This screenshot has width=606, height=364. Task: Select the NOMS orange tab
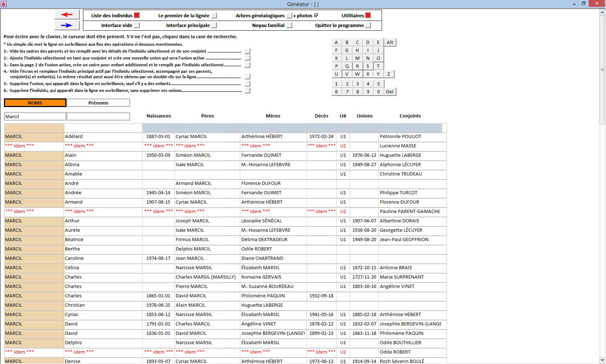(x=35, y=103)
